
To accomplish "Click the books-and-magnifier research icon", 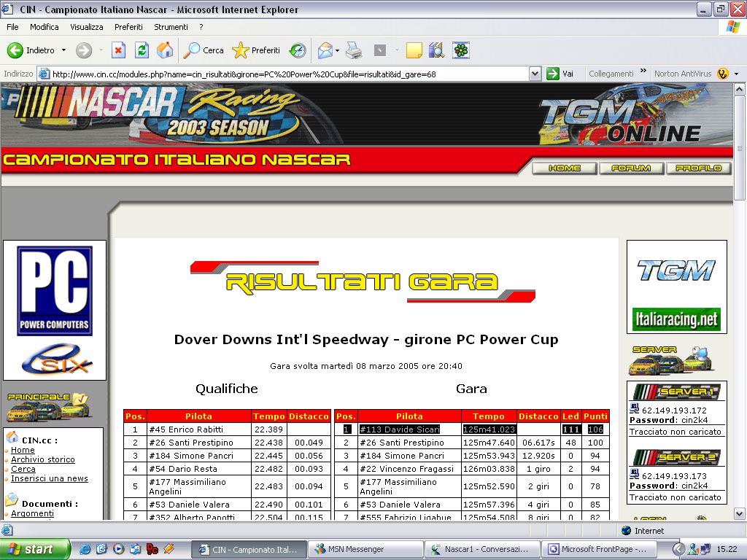I will (436, 50).
